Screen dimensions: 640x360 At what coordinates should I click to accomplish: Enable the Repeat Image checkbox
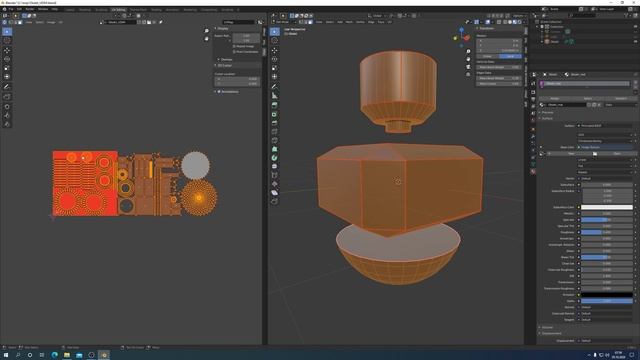click(234, 47)
